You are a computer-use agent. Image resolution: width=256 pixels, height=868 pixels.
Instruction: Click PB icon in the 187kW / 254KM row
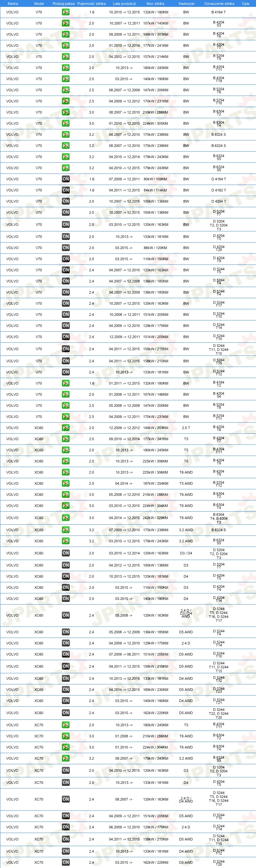click(x=66, y=483)
